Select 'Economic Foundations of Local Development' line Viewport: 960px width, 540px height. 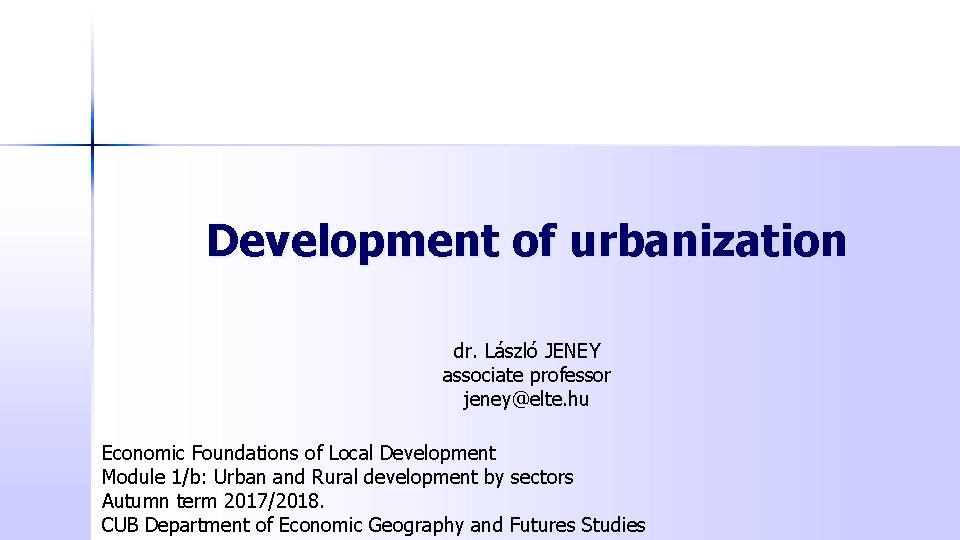pyautogui.click(x=299, y=453)
